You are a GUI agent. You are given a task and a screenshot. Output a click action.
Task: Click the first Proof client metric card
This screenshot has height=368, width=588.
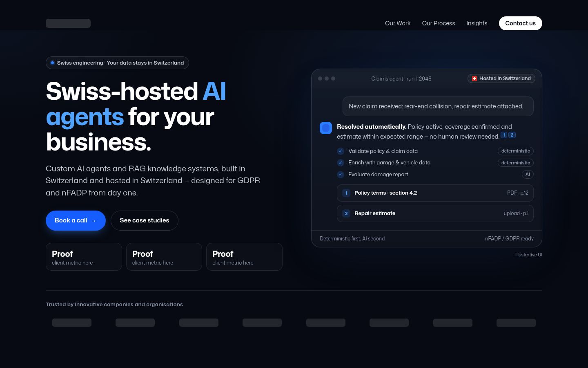pyautogui.click(x=84, y=257)
